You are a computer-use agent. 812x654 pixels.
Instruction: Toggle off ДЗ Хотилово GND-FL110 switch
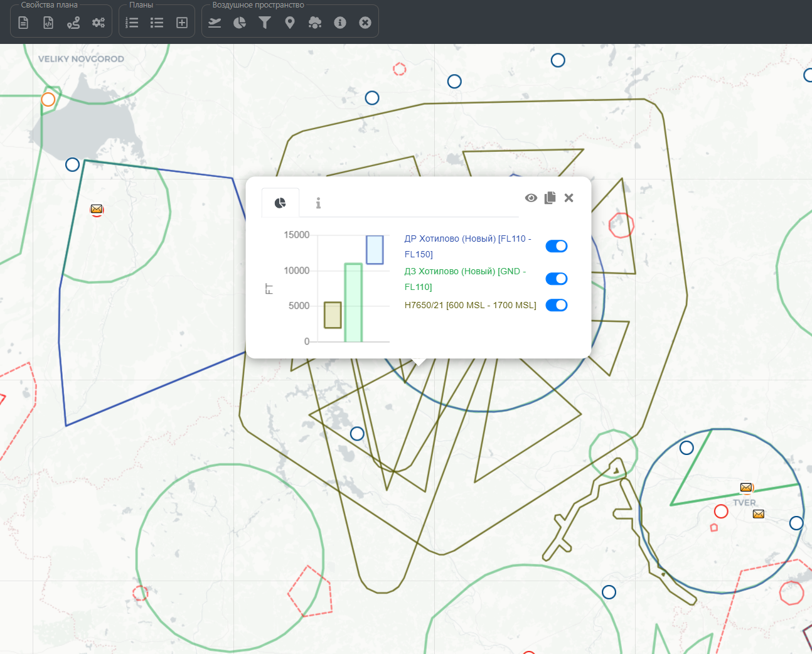coord(556,279)
